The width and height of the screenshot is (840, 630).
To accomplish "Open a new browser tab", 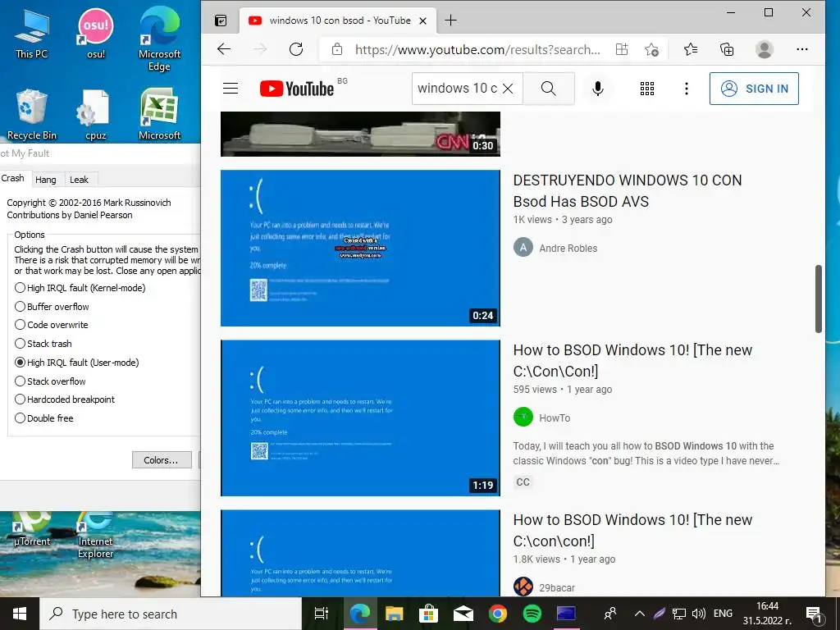I will 451,21.
